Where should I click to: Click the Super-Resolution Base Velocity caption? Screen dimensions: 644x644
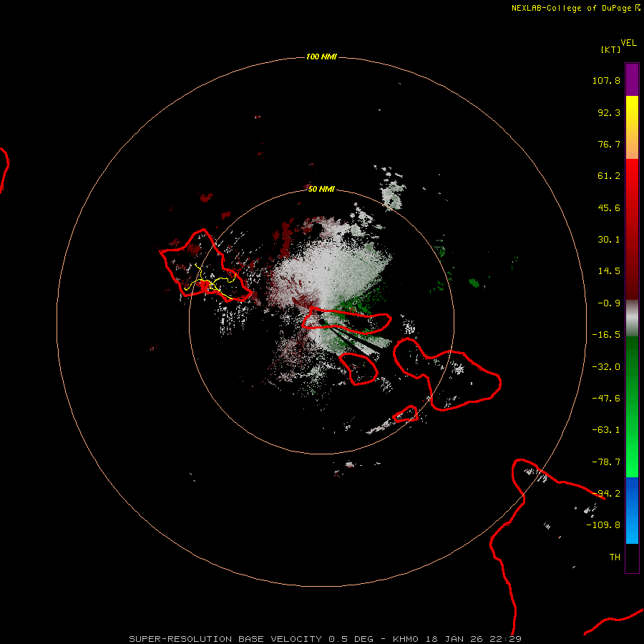[326, 639]
